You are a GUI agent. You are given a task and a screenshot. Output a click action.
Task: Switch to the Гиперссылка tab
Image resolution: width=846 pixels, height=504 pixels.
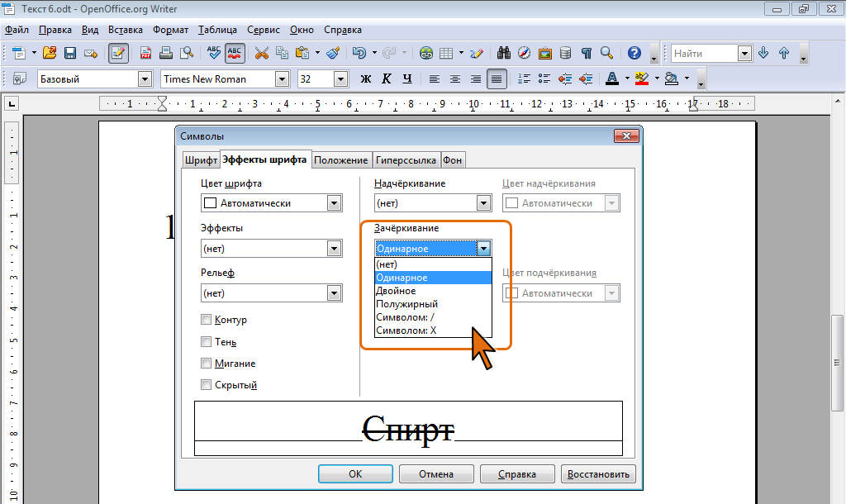(x=406, y=159)
